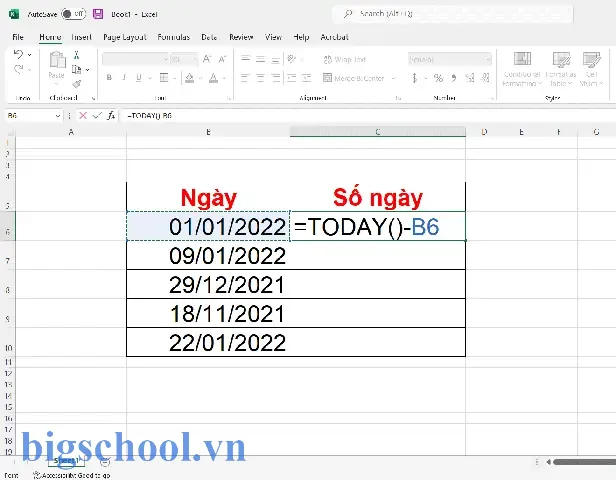The height and width of the screenshot is (480, 616).
Task: Open the View tab
Action: coord(273,37)
